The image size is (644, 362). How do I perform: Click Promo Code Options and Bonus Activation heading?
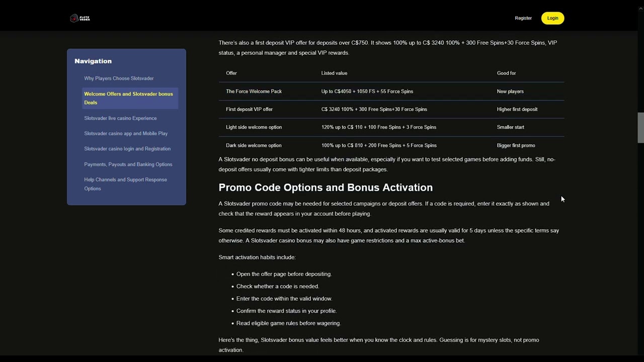point(326,188)
